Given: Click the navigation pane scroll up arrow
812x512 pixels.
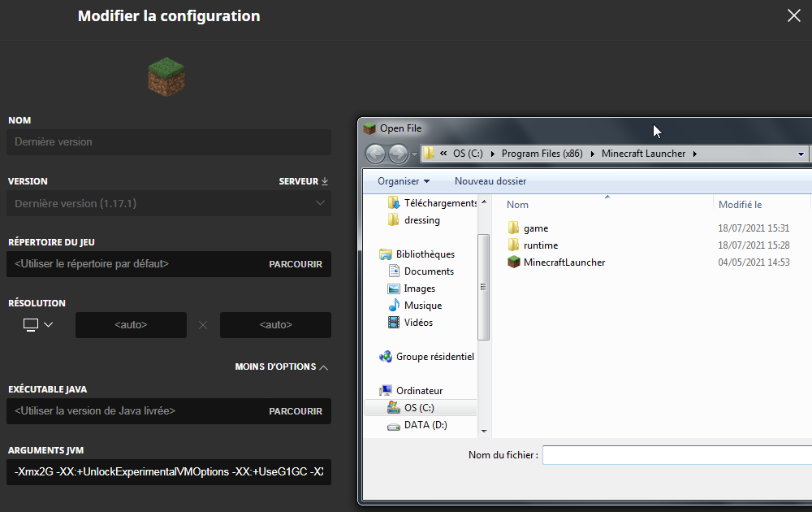Looking at the screenshot, I should click(x=484, y=202).
